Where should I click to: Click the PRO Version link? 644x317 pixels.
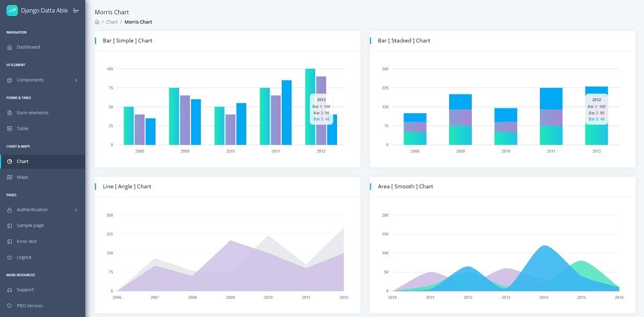[x=30, y=305]
